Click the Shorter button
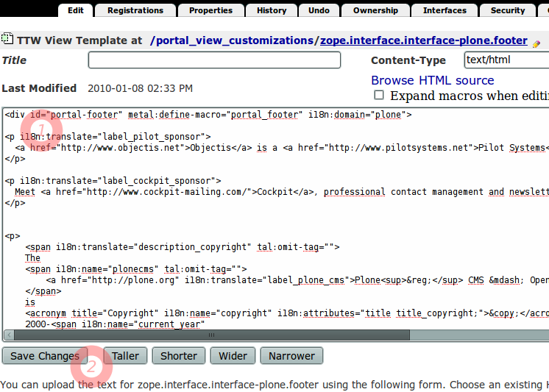 [179, 356]
